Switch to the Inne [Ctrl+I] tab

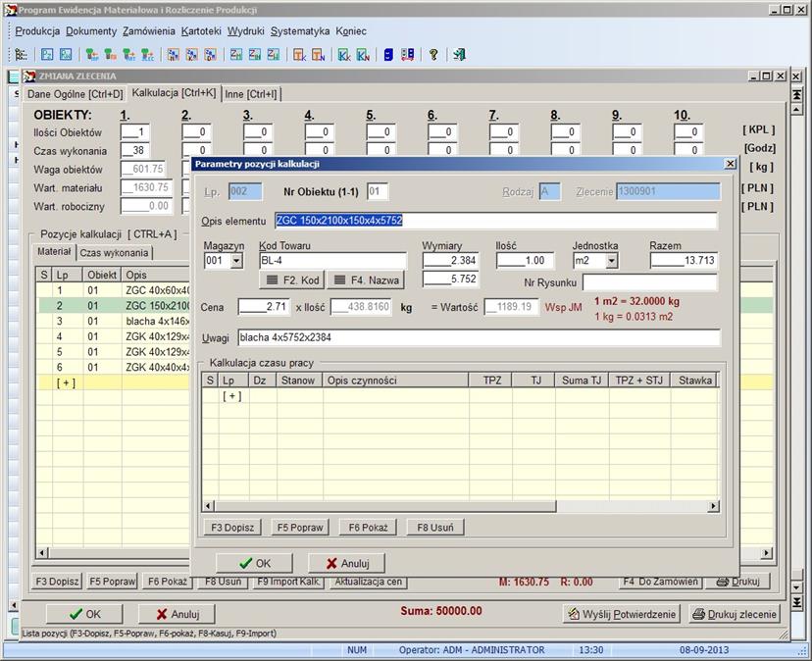[x=251, y=94]
